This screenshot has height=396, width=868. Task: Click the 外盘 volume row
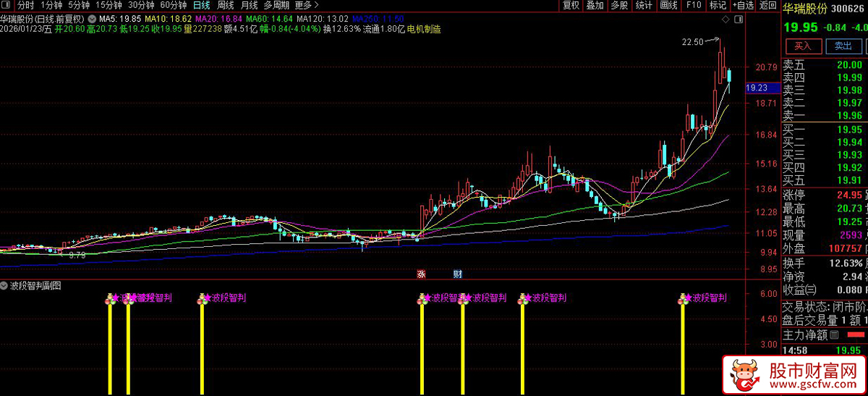[x=825, y=248]
